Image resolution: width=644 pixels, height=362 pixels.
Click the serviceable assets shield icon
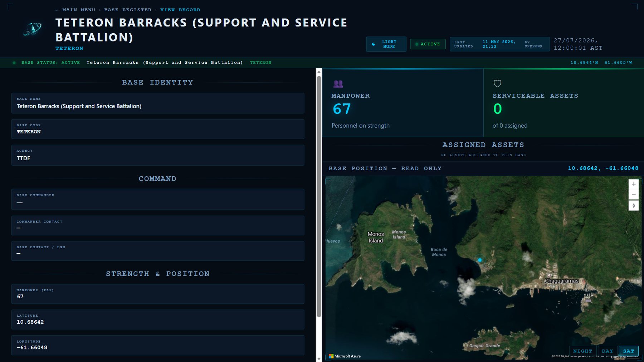point(497,83)
